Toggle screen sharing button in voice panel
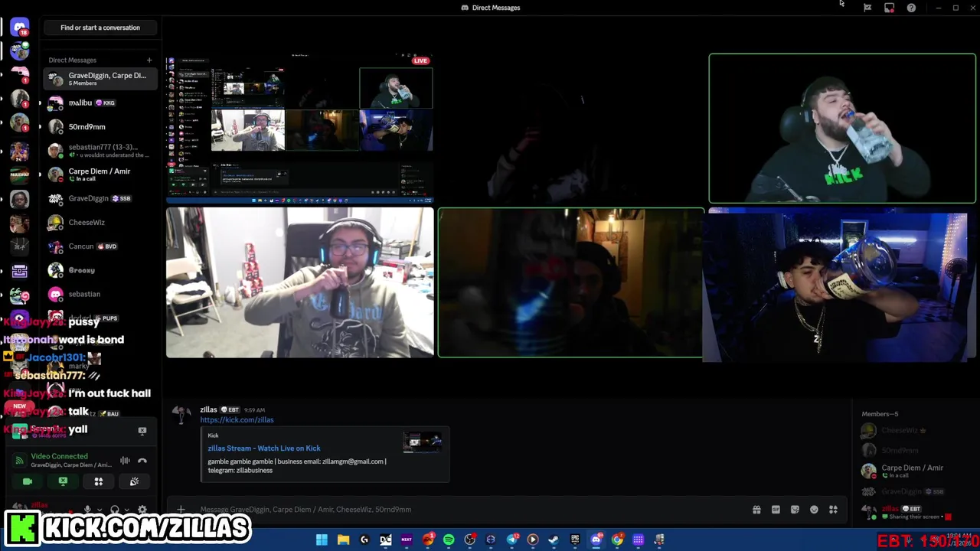Image resolution: width=980 pixels, height=551 pixels. (63, 481)
